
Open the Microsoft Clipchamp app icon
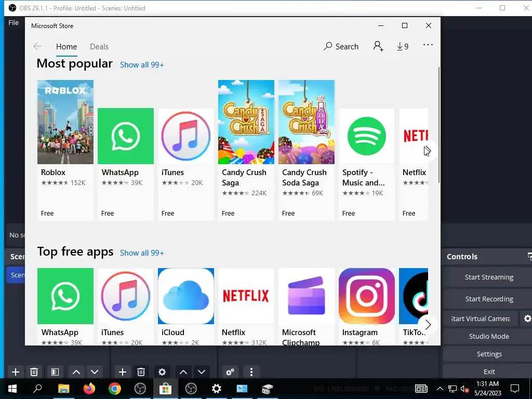tap(307, 296)
